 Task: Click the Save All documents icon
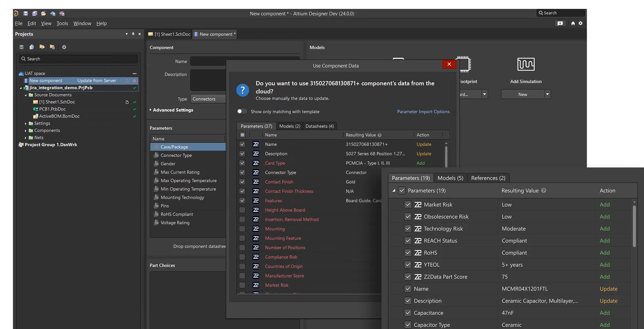34,13
